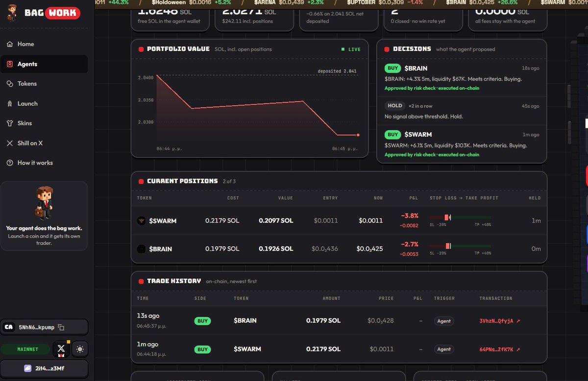This screenshot has width=588, height=381.
Task: Open the Home menu item
Action: [x=44, y=44]
